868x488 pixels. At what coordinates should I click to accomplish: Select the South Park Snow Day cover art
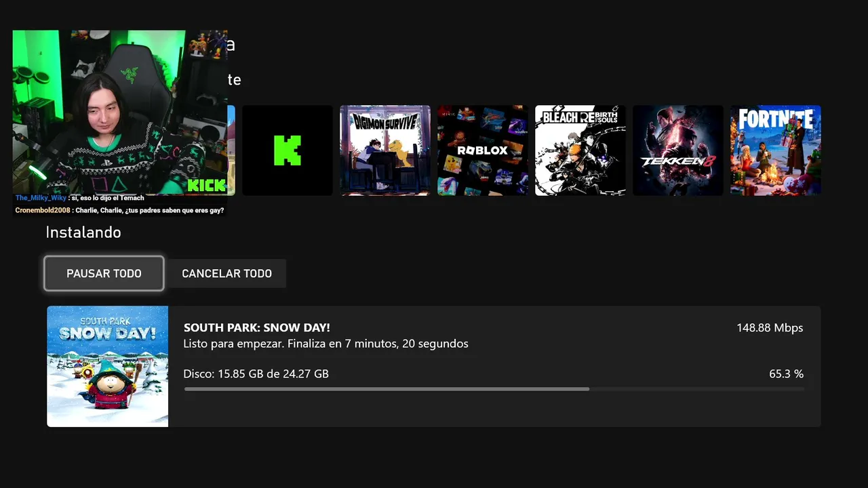coord(107,366)
